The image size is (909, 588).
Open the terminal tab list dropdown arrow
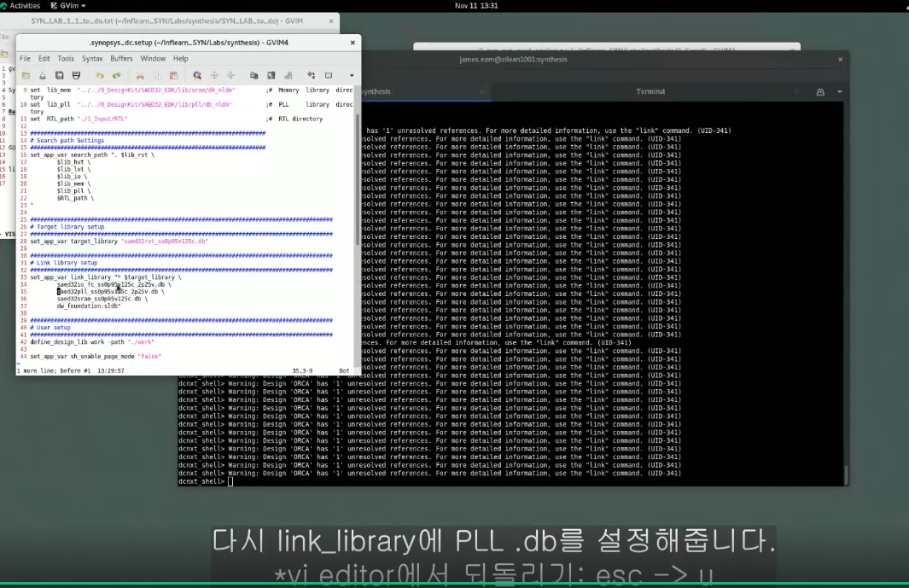(x=839, y=91)
